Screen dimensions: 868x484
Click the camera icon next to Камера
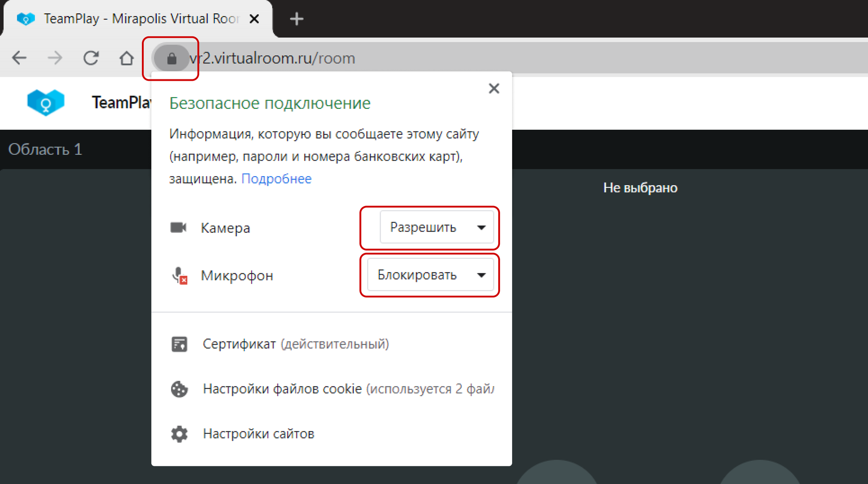[178, 227]
